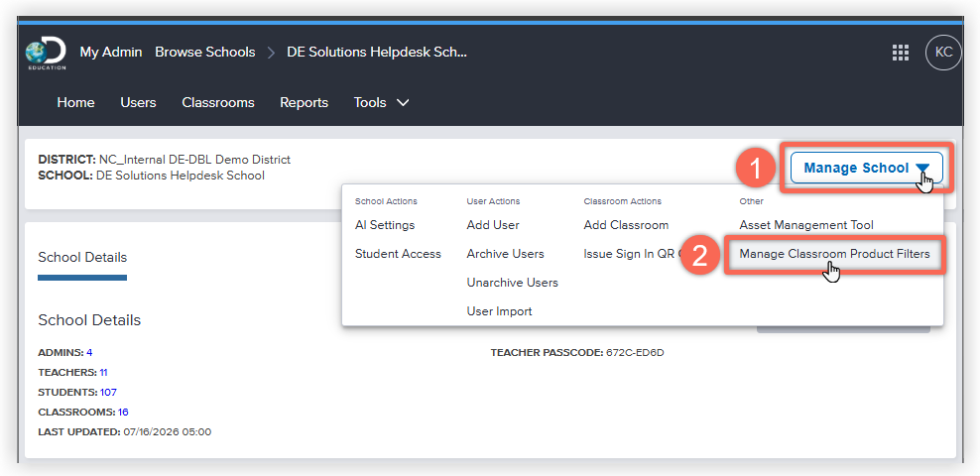Open the KC user avatar menu

(943, 53)
